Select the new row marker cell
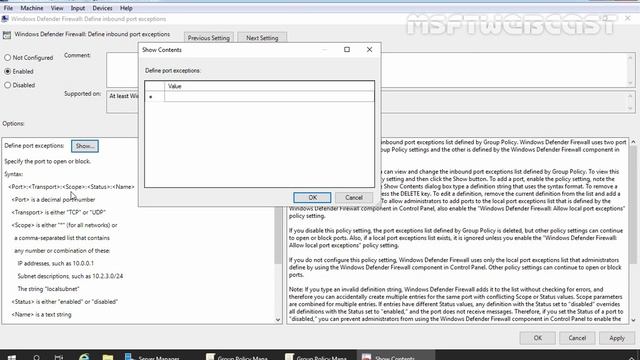This screenshot has height=360, width=640. click(x=155, y=97)
